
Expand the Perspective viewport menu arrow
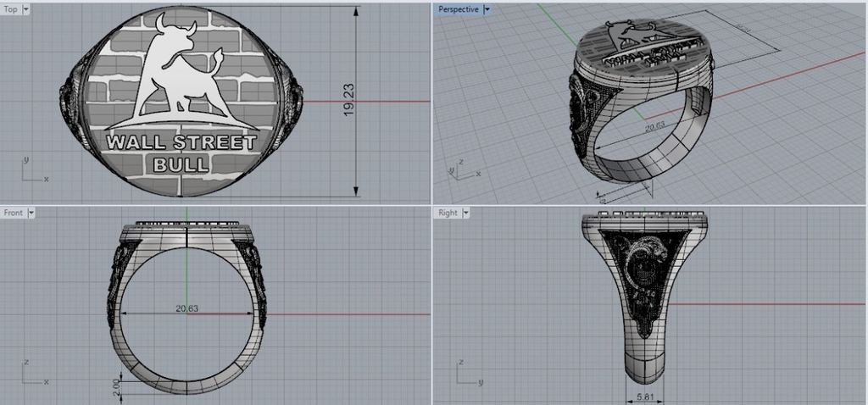pyautogui.click(x=487, y=9)
